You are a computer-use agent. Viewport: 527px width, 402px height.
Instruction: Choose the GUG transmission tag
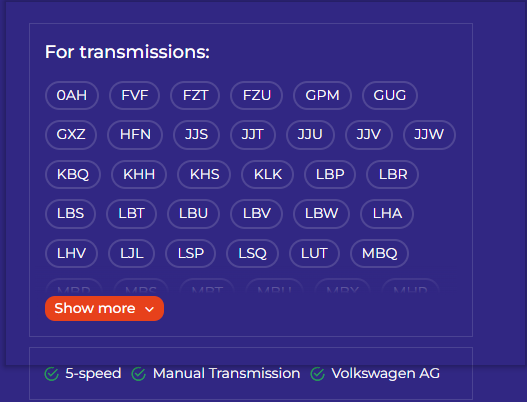pos(390,95)
